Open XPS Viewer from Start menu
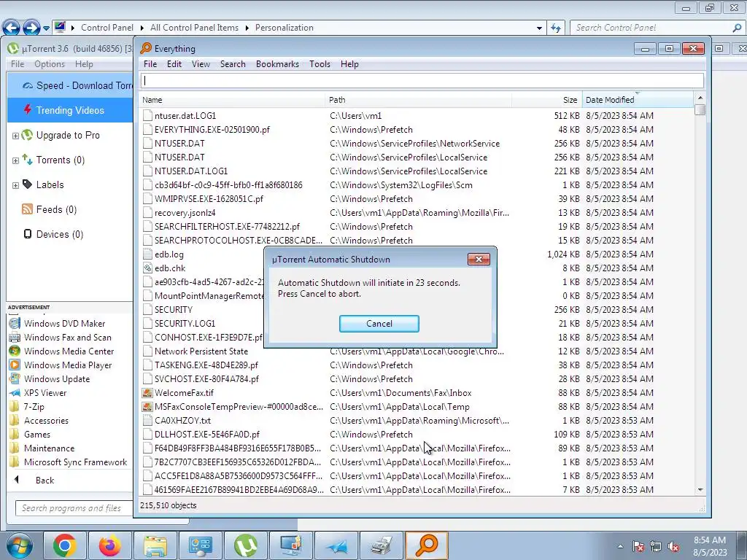 tap(45, 393)
